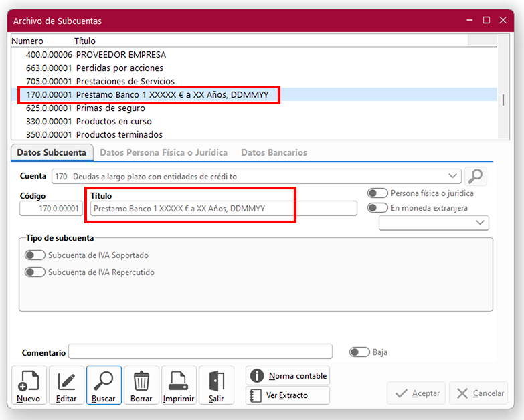
Task: Turn on Subcuenta de IVA Soportado
Action: click(x=35, y=255)
